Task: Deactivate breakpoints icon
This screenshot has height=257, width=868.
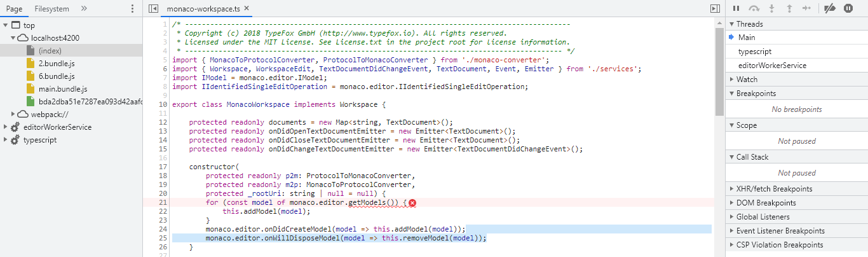Action: 830,8
